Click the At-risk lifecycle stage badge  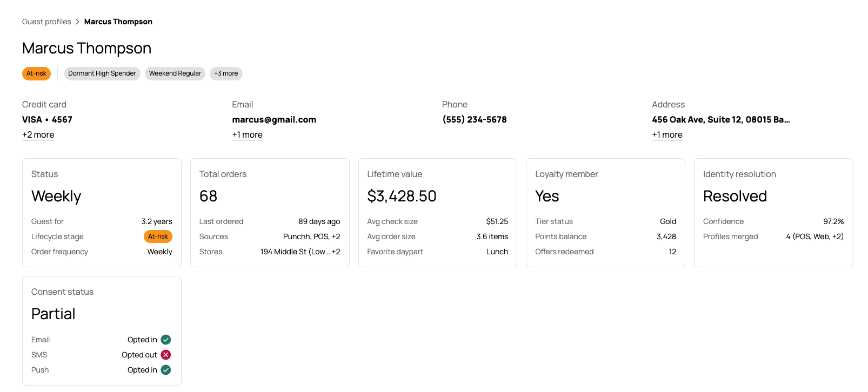coord(158,236)
